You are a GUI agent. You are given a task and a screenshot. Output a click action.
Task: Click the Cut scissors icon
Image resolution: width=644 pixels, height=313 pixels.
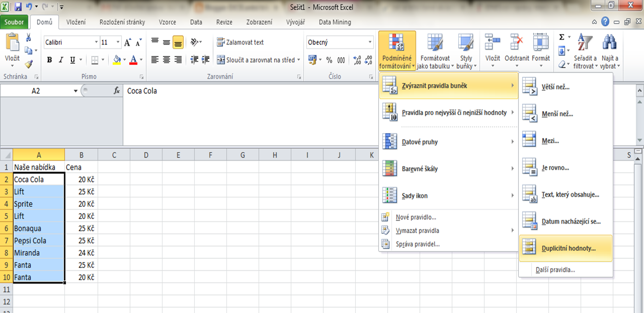point(29,38)
